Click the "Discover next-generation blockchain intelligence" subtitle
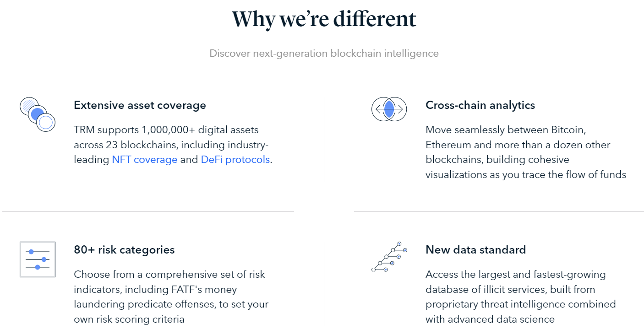The image size is (644, 335). point(324,54)
